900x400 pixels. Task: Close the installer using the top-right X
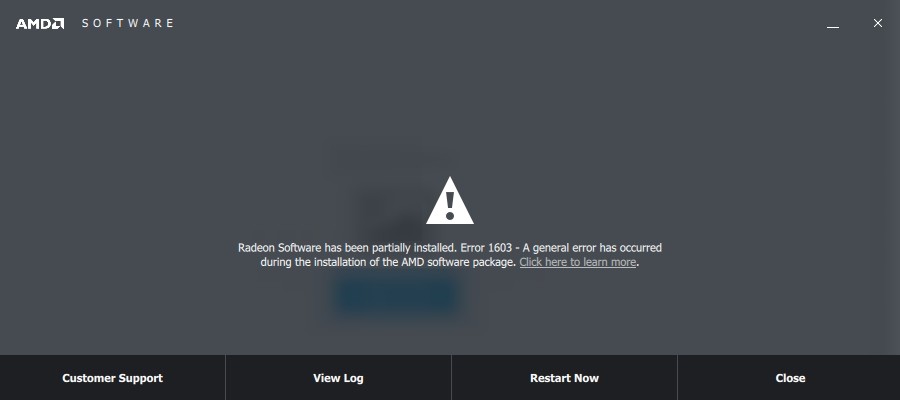pyautogui.click(x=878, y=23)
